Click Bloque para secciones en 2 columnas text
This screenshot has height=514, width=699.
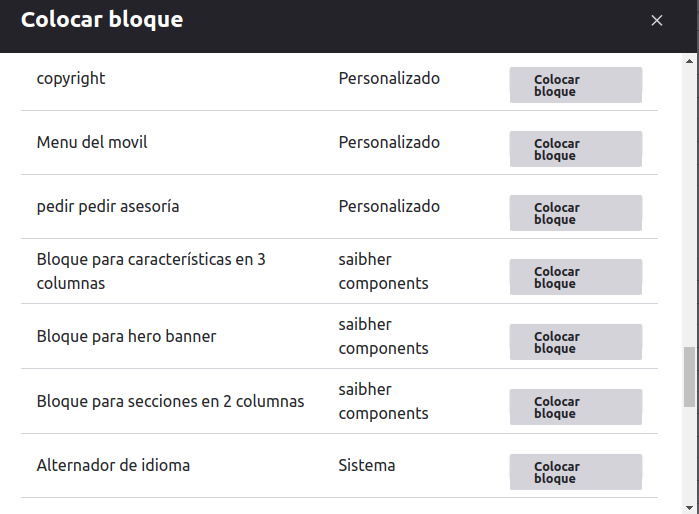[x=170, y=401]
